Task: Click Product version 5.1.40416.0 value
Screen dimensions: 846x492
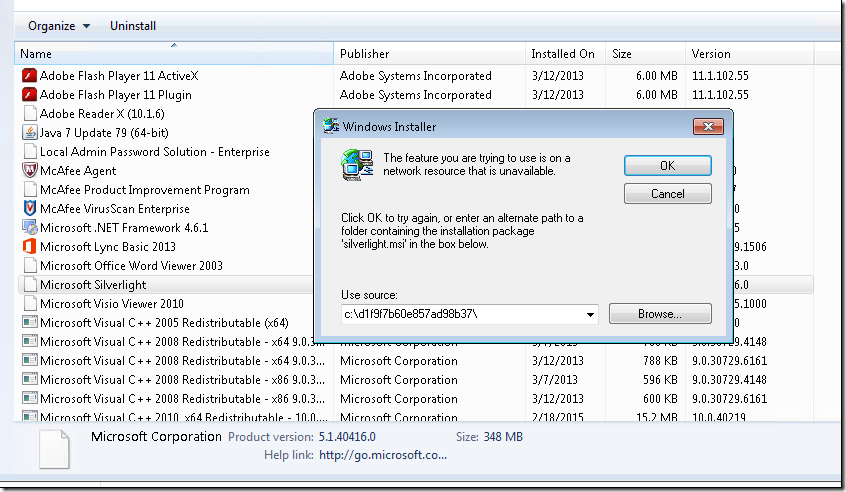Action: pyautogui.click(x=347, y=436)
